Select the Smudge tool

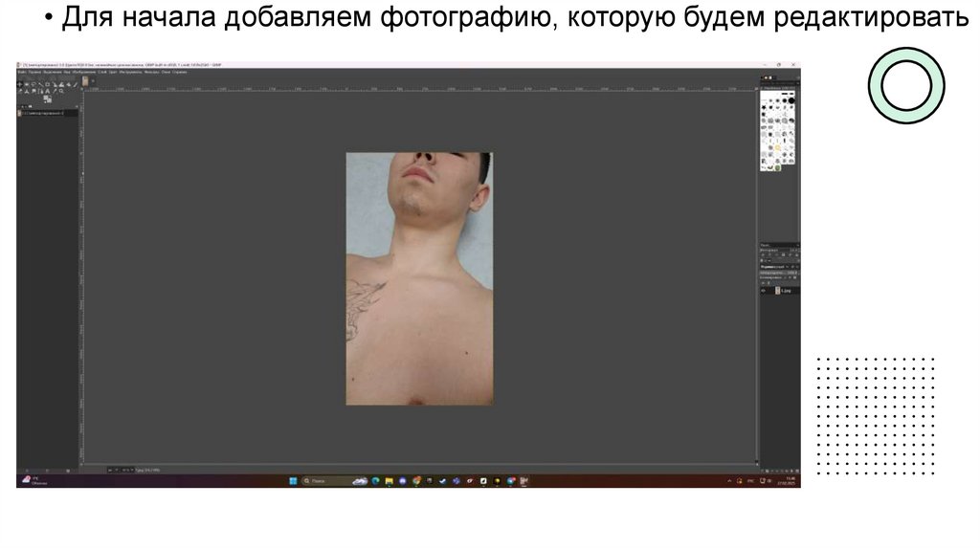(x=33, y=91)
